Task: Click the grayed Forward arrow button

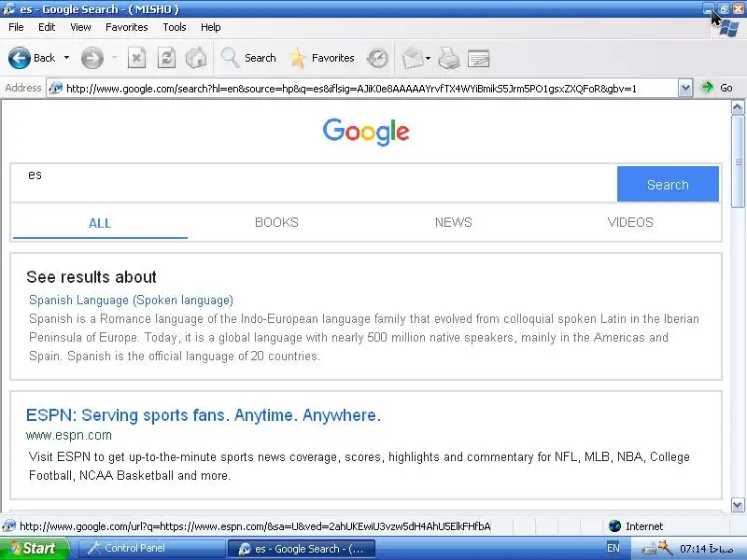Action: tap(92, 58)
